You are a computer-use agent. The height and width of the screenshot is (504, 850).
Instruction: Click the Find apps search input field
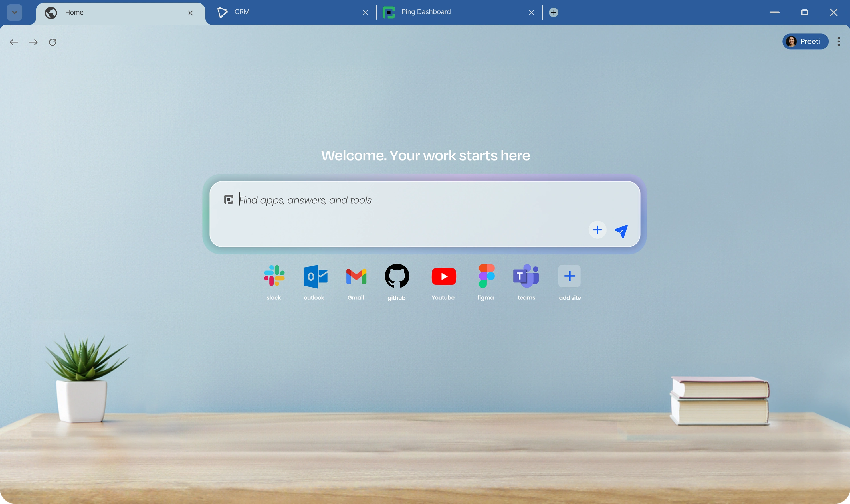coord(391,200)
